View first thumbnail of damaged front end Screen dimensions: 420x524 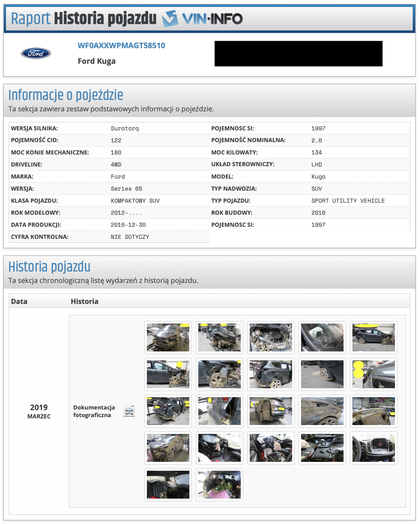pos(168,337)
